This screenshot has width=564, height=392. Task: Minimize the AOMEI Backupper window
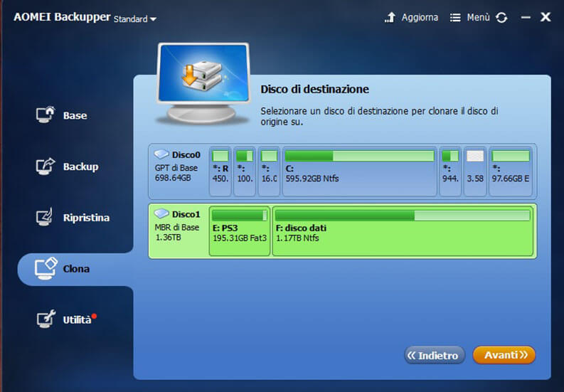[526, 18]
